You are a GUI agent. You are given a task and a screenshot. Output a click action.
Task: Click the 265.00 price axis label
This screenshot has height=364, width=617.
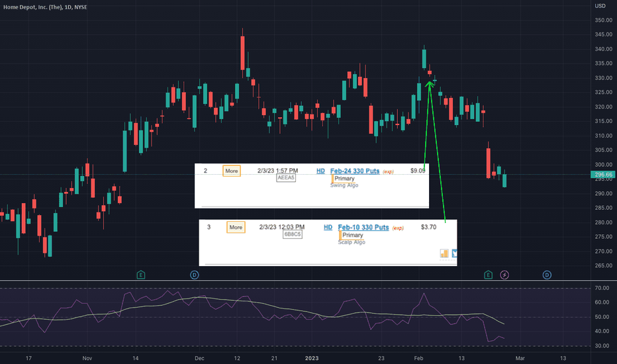pyautogui.click(x=604, y=265)
